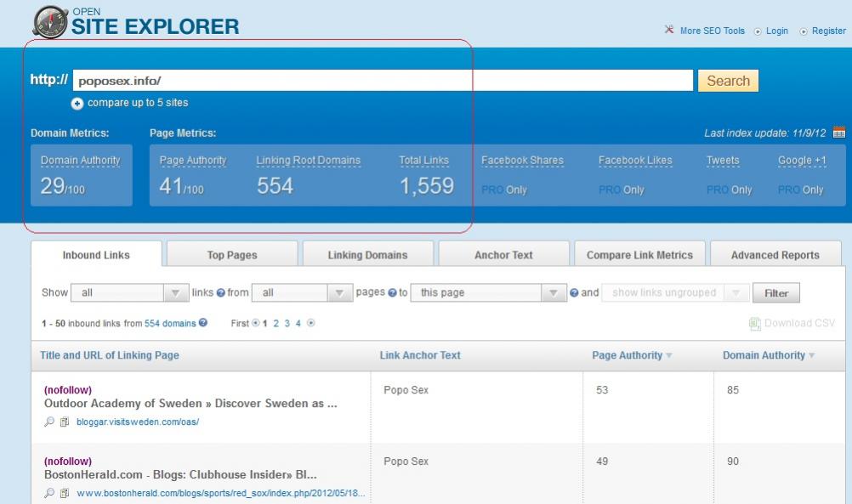This screenshot has height=504, width=852.
Task: Click Domain Authority value 90 for BostonHerald
Action: coord(733,462)
